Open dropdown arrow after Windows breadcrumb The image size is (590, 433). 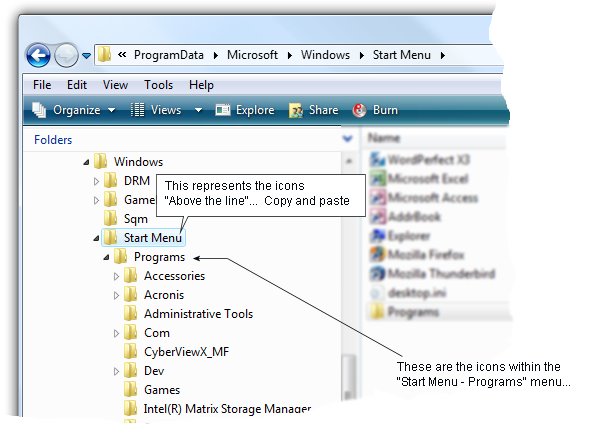click(362, 56)
